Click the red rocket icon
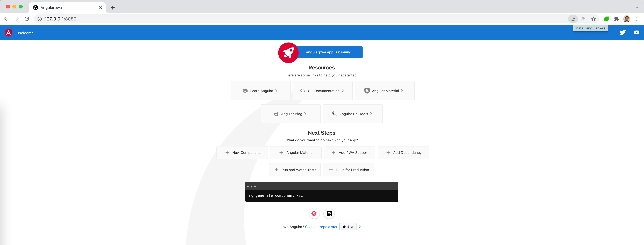This screenshot has width=644, height=245. tap(288, 53)
